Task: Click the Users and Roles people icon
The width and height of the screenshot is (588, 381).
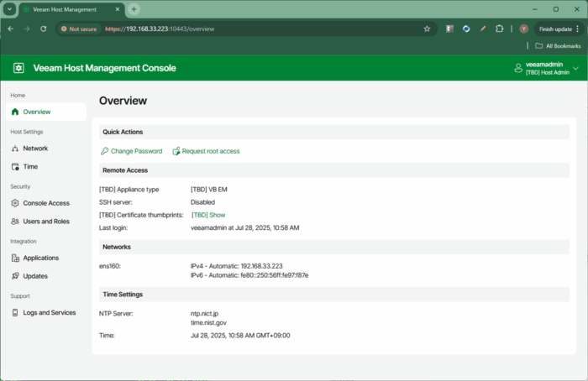Action: (x=15, y=222)
